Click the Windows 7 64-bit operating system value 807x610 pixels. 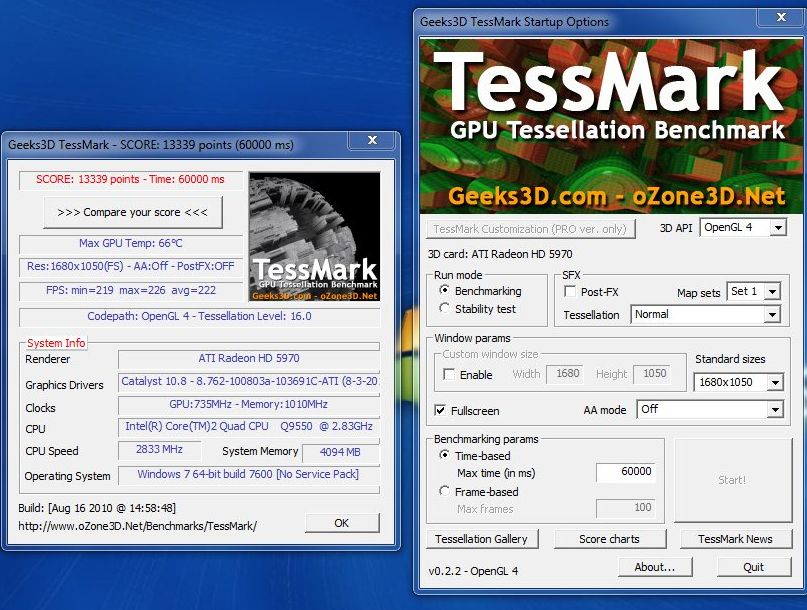click(249, 474)
